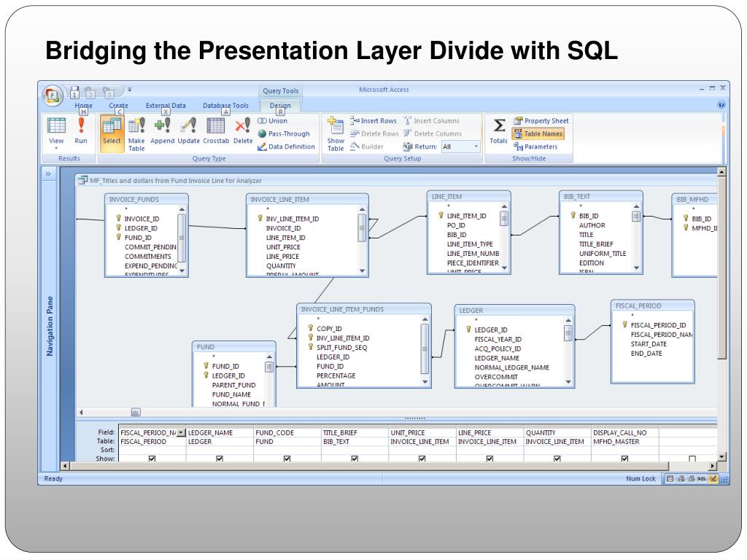Click the Union query option
Screen dimensions: 747x560
(x=273, y=121)
